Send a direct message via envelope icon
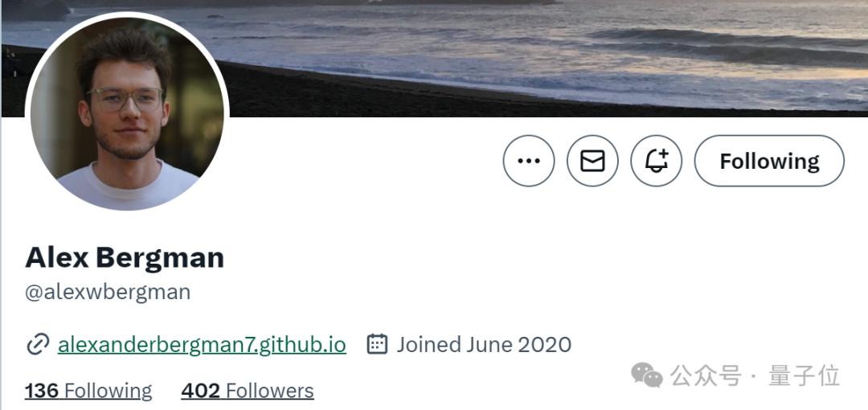The width and height of the screenshot is (868, 410). pyautogui.click(x=592, y=161)
